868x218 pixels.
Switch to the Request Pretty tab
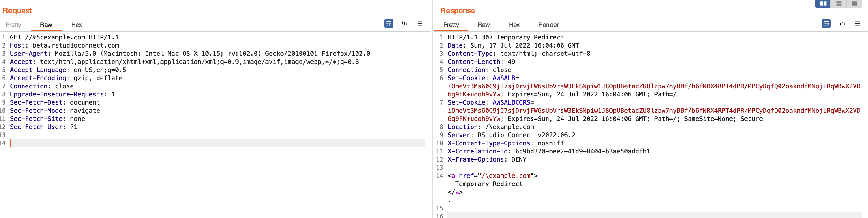pyautogui.click(x=13, y=25)
